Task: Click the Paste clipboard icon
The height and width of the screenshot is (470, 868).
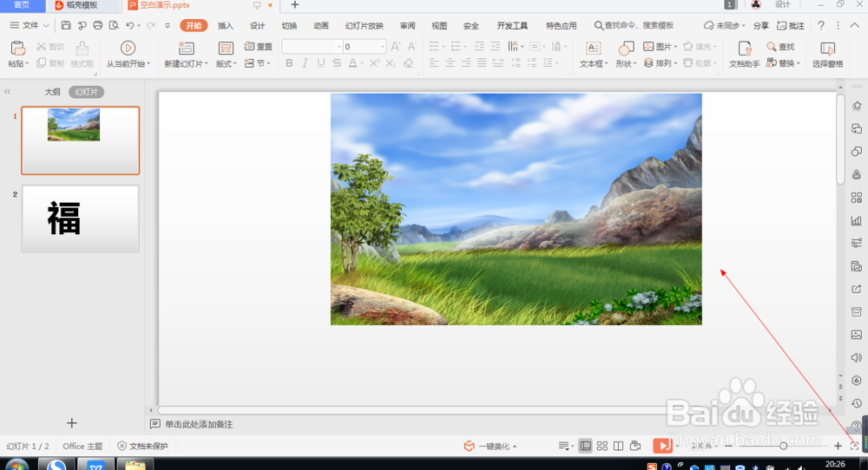Action: (17, 48)
